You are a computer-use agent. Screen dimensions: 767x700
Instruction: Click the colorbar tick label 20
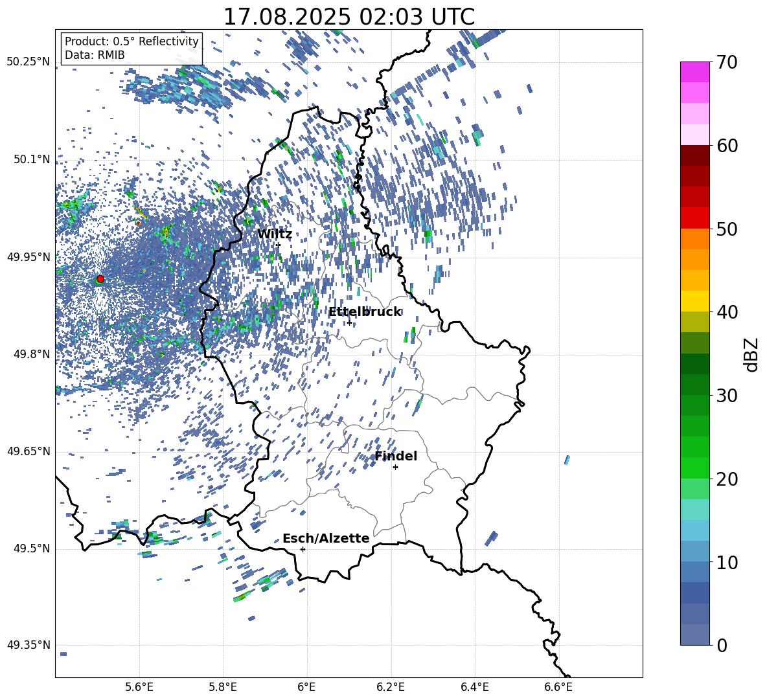click(x=727, y=479)
